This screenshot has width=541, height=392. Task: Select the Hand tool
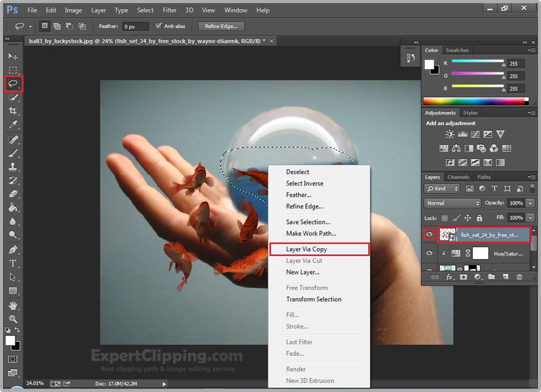point(13,305)
